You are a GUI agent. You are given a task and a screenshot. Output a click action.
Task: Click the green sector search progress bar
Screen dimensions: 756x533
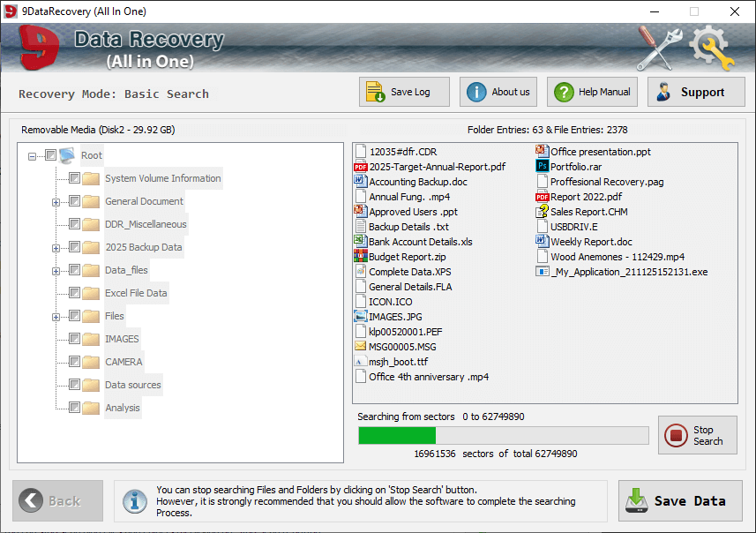pyautogui.click(x=504, y=436)
